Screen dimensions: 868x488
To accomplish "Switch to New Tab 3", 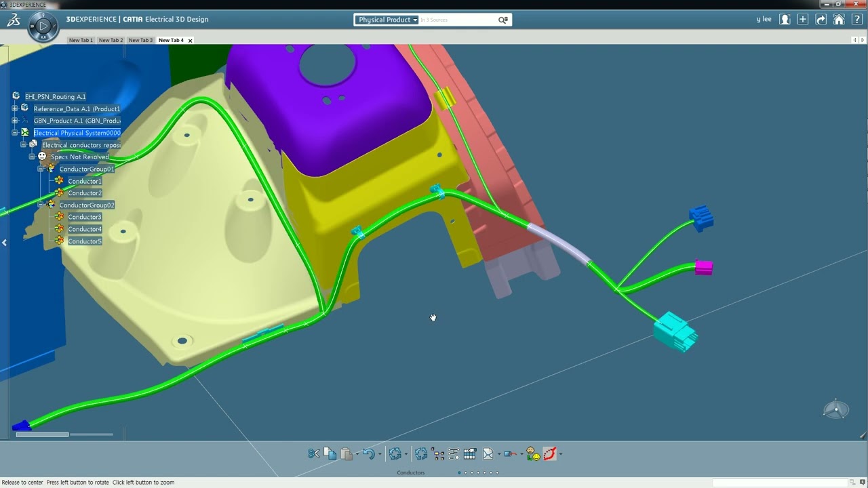I will [x=140, y=40].
